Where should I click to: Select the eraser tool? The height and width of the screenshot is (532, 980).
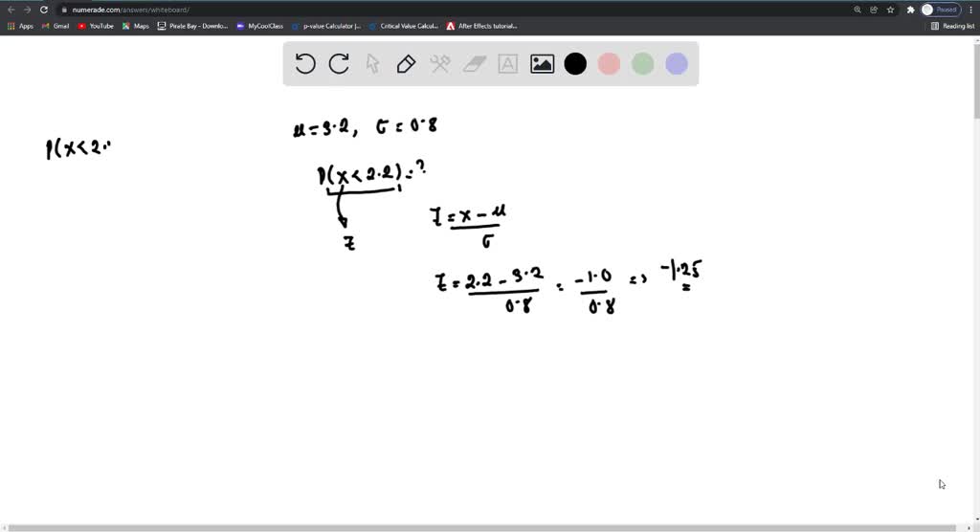[x=475, y=64]
